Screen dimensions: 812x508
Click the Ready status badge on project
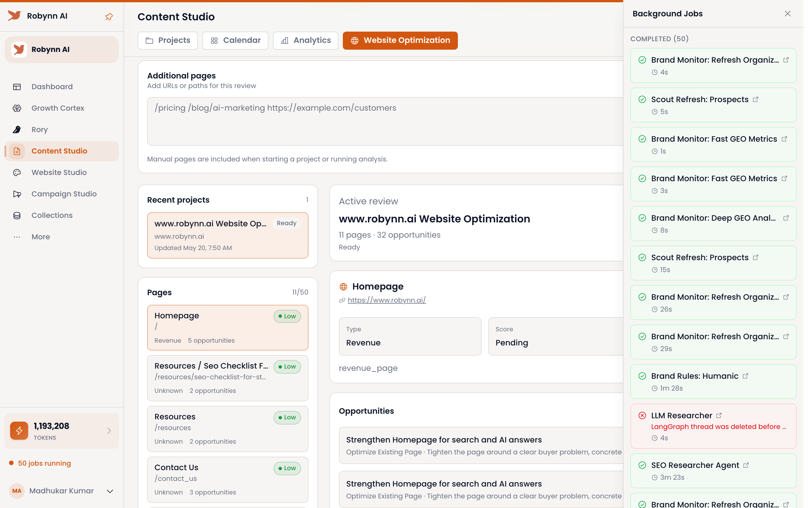[x=286, y=223]
